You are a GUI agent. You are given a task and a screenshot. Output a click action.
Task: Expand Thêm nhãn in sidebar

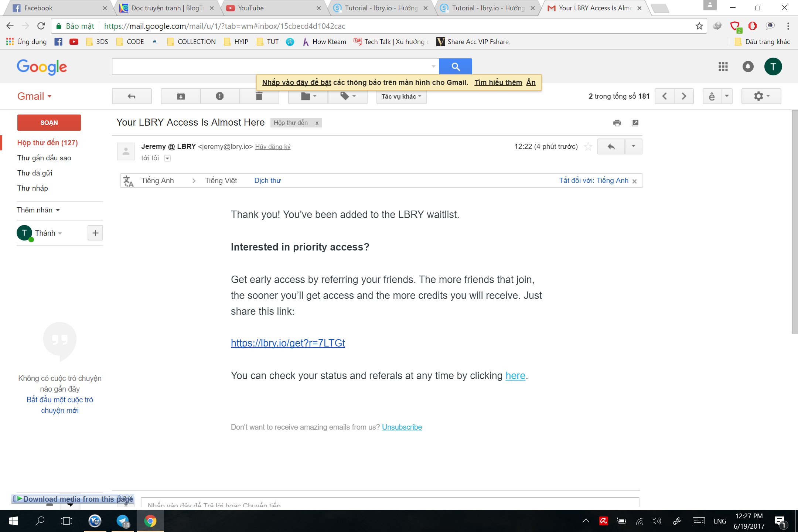coord(38,210)
